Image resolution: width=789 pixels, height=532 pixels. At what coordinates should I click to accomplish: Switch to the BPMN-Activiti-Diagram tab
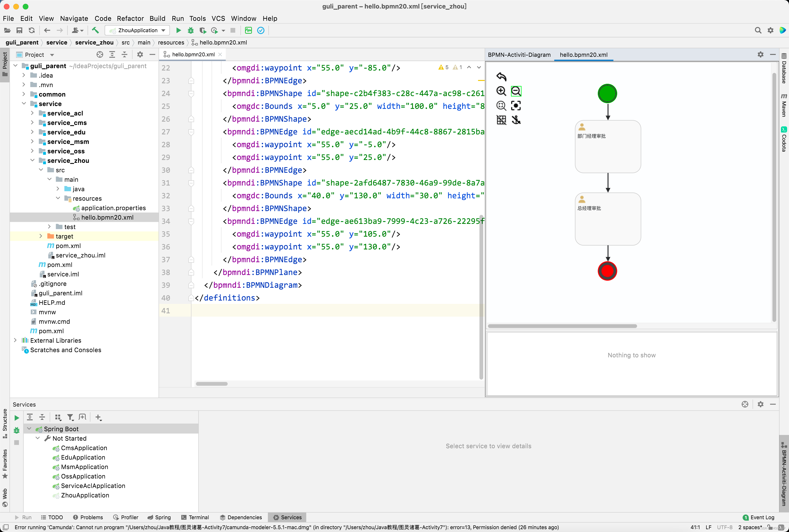519,55
